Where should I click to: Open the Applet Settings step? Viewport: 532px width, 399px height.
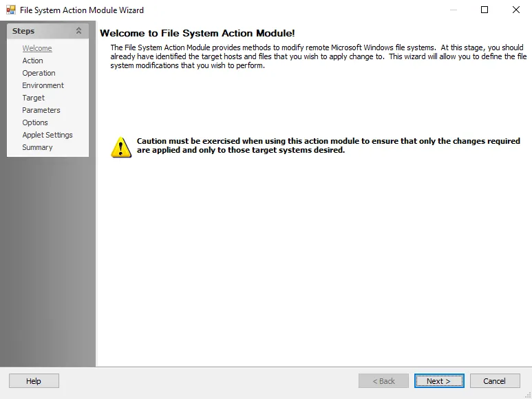click(47, 135)
